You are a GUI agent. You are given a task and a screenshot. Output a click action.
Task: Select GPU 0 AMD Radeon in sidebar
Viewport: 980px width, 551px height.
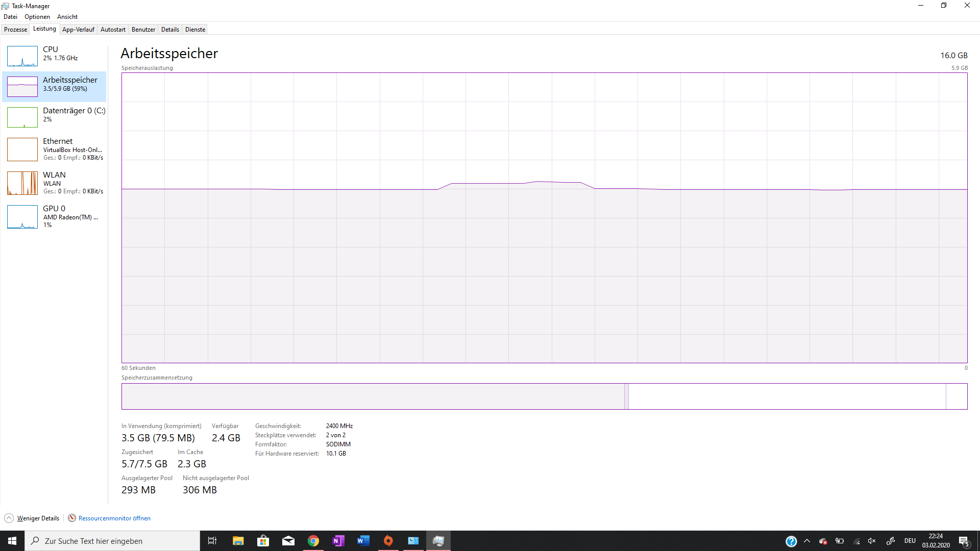[56, 216]
